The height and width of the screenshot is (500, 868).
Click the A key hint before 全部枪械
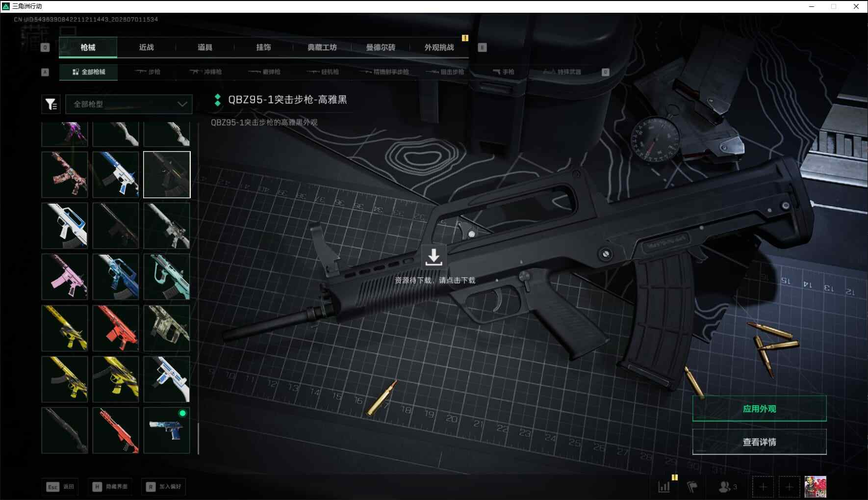(45, 72)
